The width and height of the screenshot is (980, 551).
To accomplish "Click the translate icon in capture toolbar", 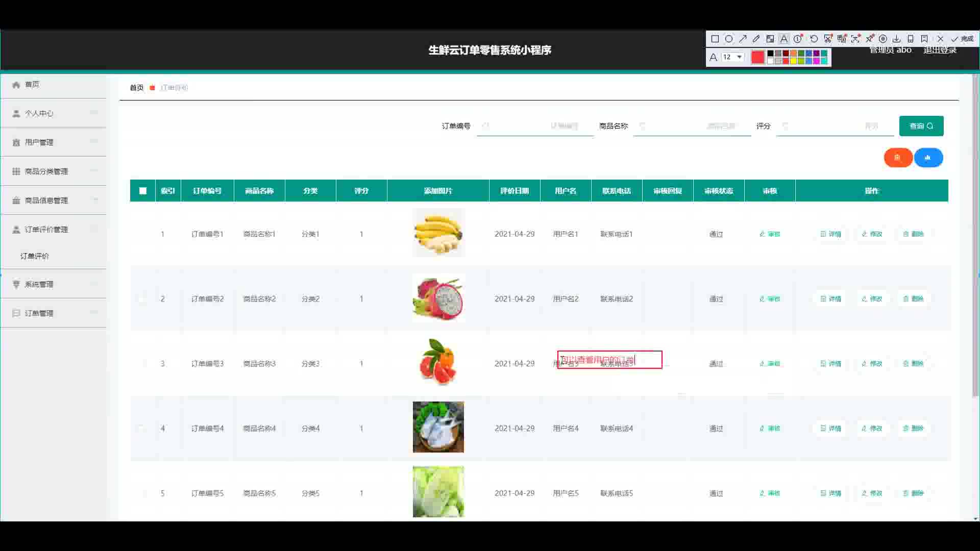I will 842,39.
